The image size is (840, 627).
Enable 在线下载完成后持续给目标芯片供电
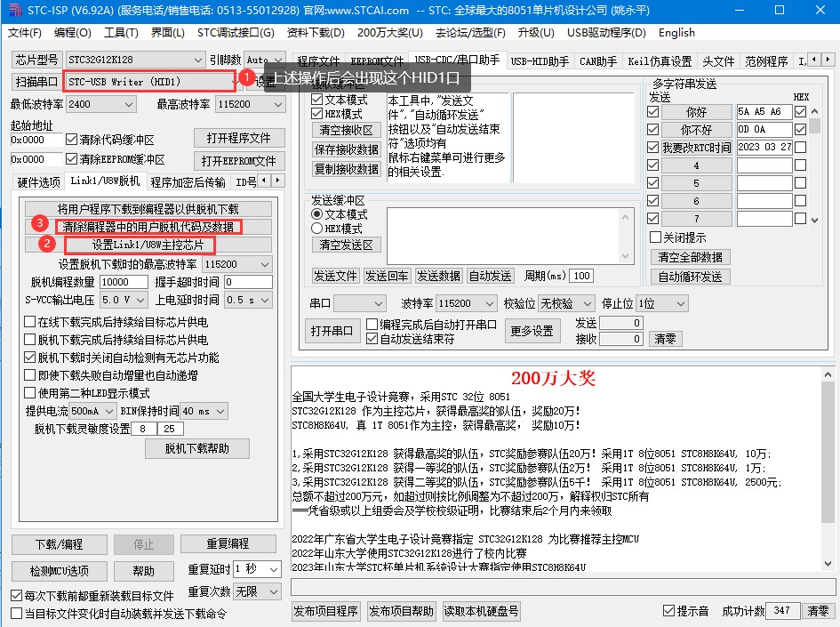pos(30,322)
